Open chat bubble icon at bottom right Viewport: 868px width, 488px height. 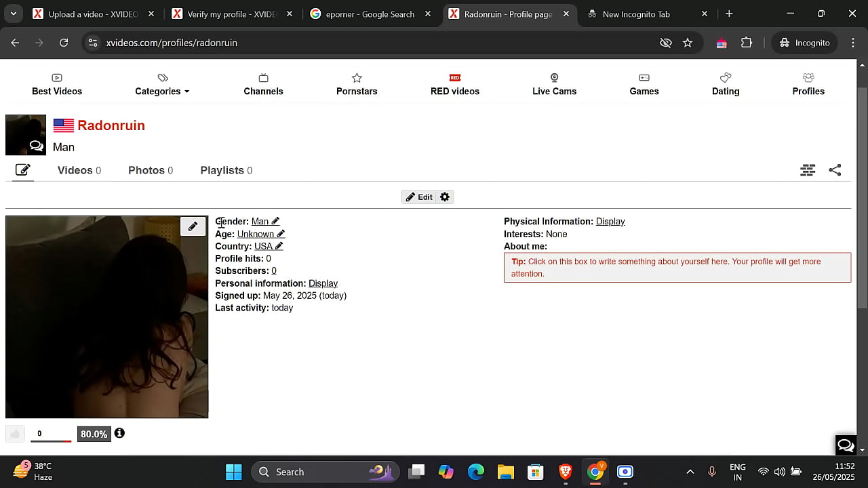click(845, 445)
